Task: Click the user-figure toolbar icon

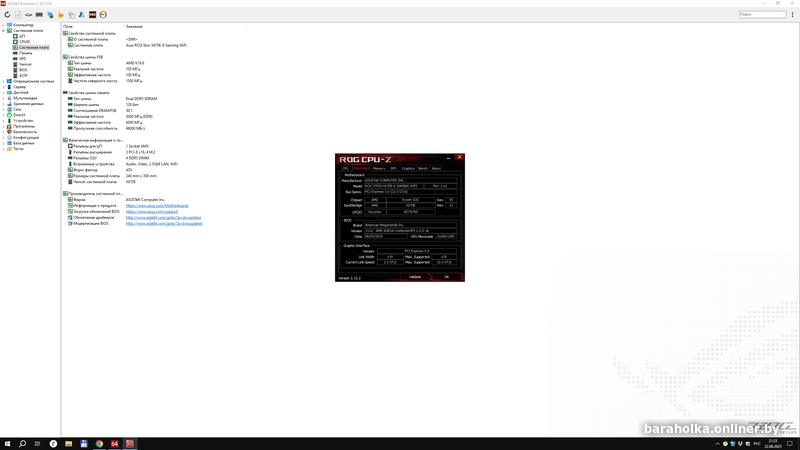Action: pyautogui.click(x=82, y=15)
